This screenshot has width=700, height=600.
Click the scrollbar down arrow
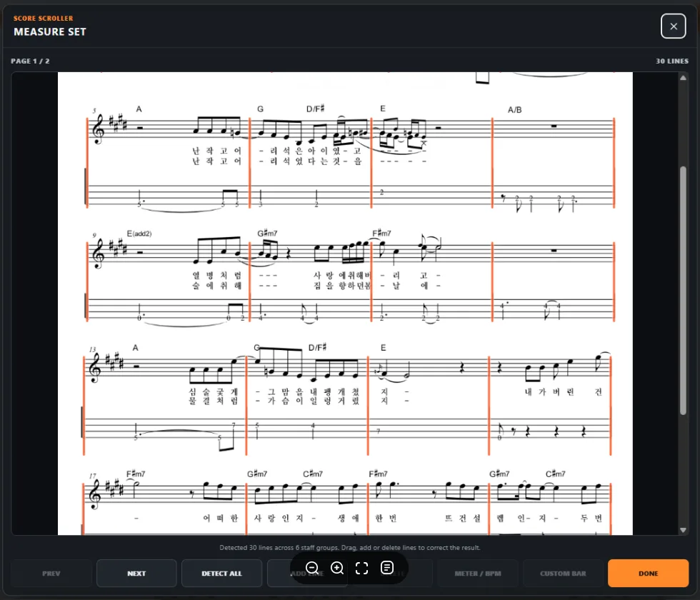pyautogui.click(x=683, y=530)
